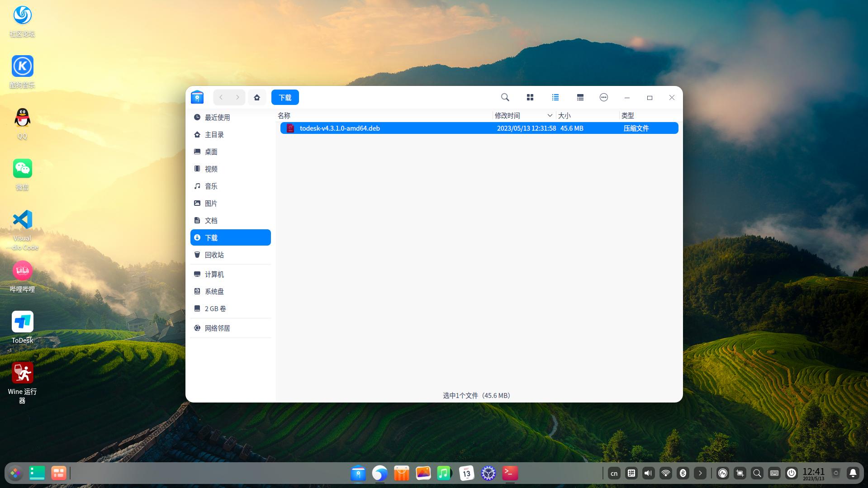Expand the 修改时间 column sort arrow

[x=550, y=115]
